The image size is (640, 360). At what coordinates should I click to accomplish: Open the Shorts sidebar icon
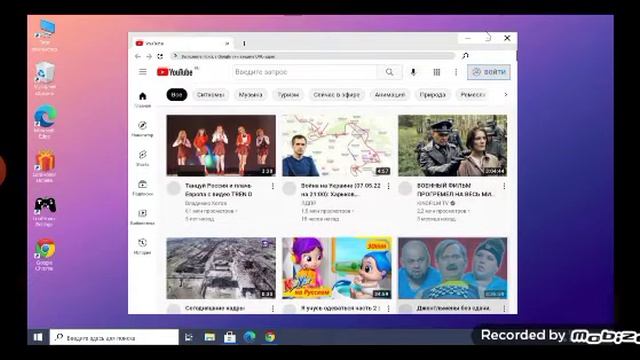pyautogui.click(x=142, y=158)
